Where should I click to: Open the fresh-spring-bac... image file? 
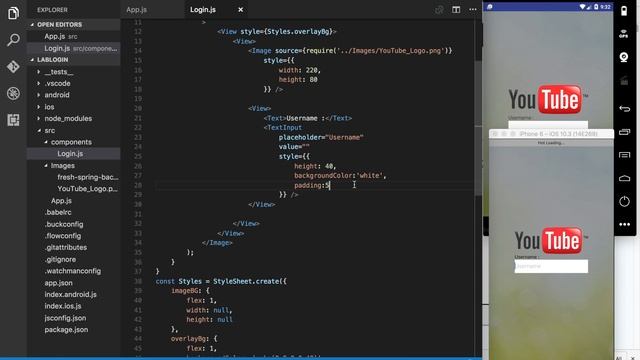click(x=88, y=177)
